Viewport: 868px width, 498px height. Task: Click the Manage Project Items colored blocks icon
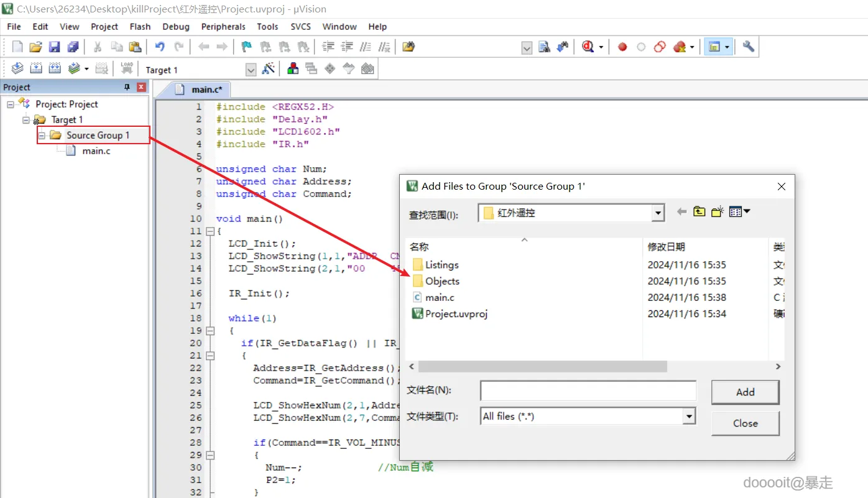(292, 69)
